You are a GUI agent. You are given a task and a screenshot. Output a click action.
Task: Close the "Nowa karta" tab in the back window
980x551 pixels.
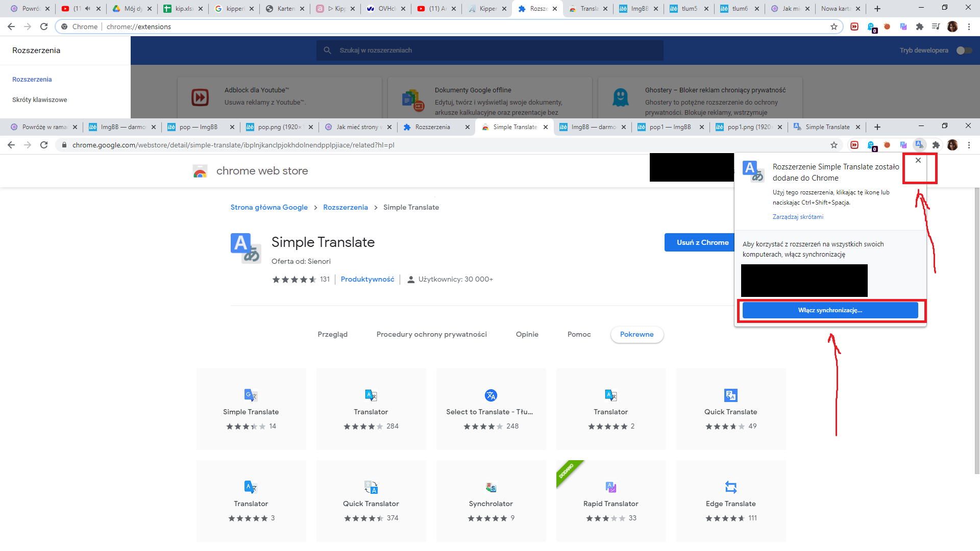point(858,9)
